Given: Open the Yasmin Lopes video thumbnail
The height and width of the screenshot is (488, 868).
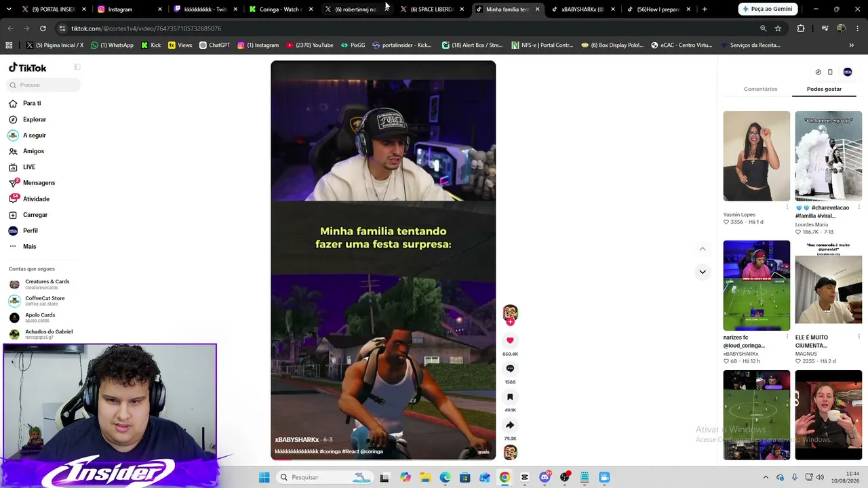Looking at the screenshot, I should tap(756, 156).
